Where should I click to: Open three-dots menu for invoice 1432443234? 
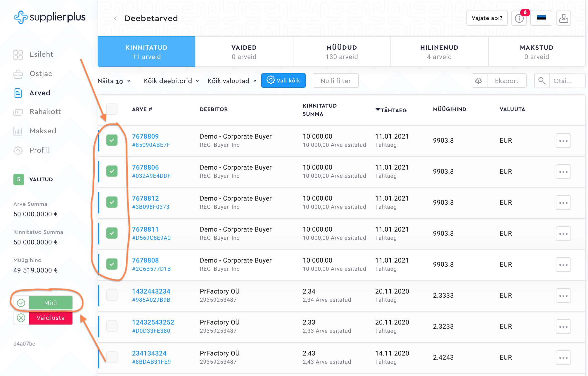563,296
